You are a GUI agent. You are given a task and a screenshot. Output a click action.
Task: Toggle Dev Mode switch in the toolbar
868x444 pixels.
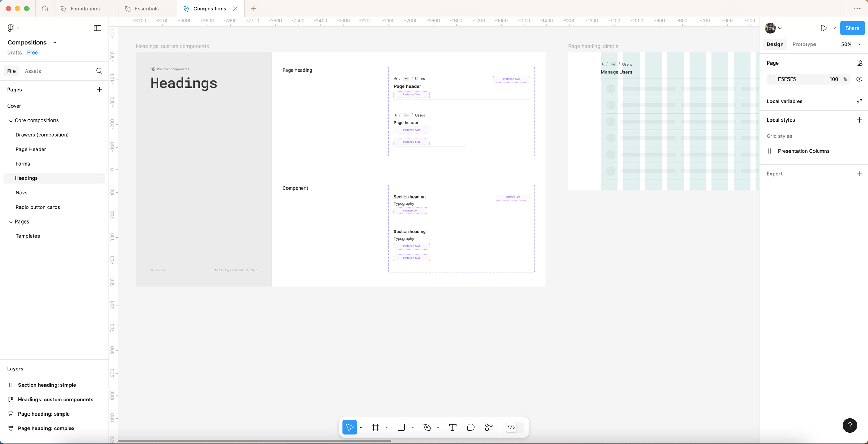click(515, 427)
